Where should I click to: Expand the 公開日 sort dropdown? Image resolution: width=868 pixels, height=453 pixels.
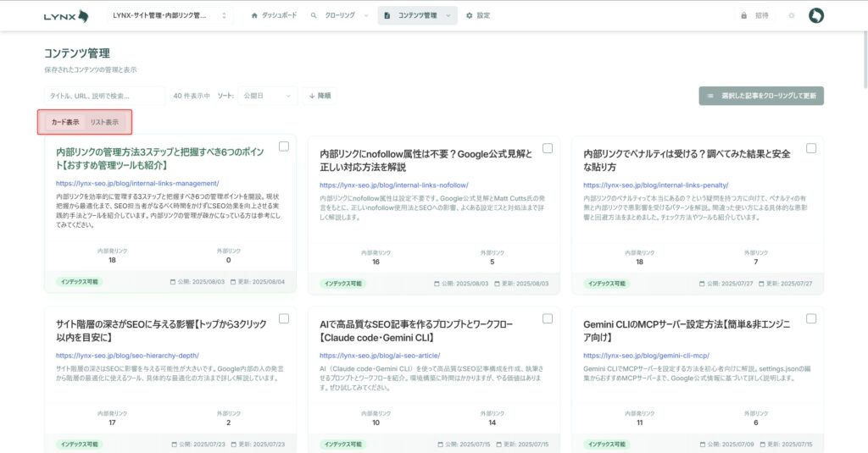(x=267, y=96)
